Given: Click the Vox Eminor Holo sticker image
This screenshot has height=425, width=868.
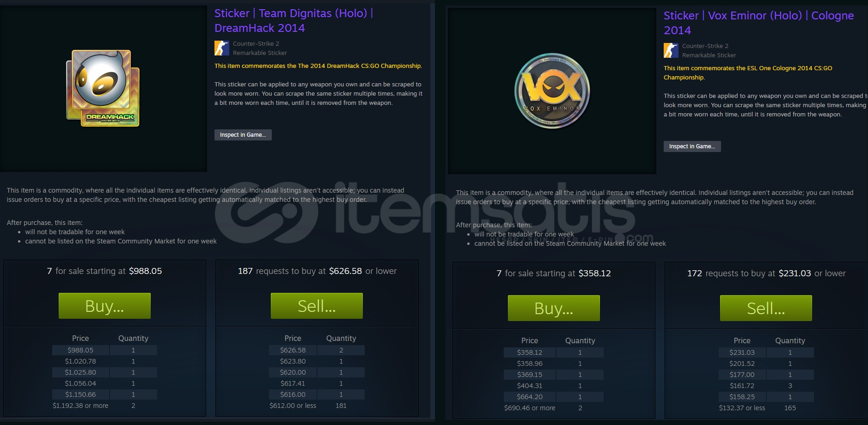Looking at the screenshot, I should click(552, 91).
